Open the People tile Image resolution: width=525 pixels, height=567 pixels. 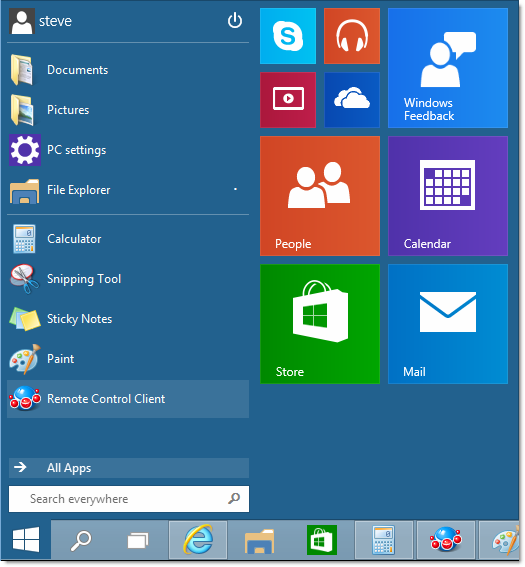tap(320, 196)
